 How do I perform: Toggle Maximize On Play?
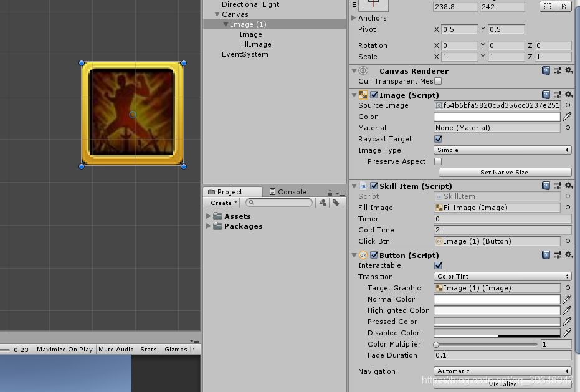pos(65,349)
